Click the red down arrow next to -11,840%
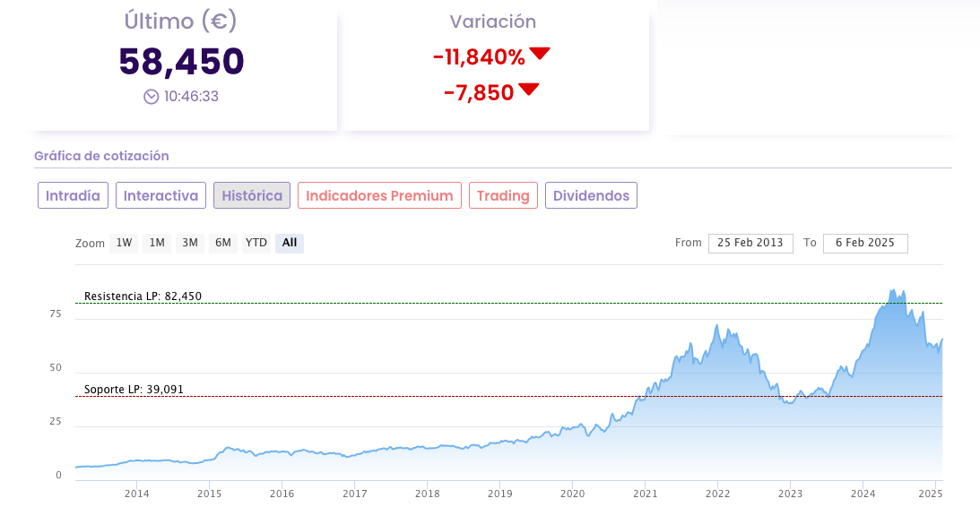The width and height of the screenshot is (980, 507). coord(540,54)
